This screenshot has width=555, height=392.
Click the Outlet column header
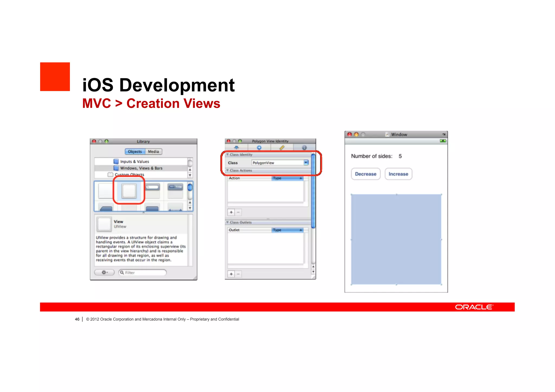click(x=250, y=230)
